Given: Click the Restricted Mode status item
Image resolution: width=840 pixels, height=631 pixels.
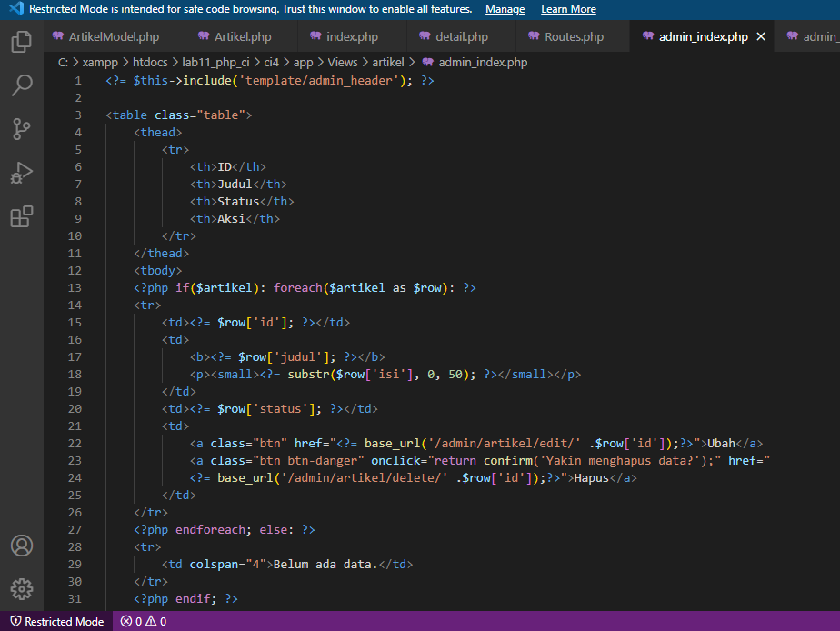Looking at the screenshot, I should click(56, 621).
